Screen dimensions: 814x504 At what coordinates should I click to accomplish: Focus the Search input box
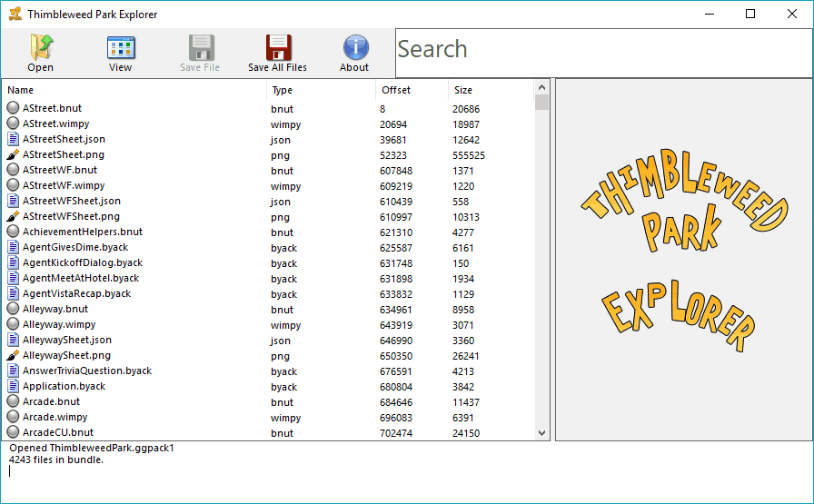[x=604, y=53]
